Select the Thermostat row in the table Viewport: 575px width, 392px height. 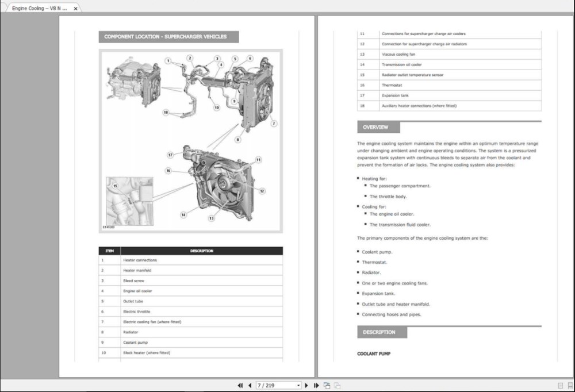tap(448, 85)
